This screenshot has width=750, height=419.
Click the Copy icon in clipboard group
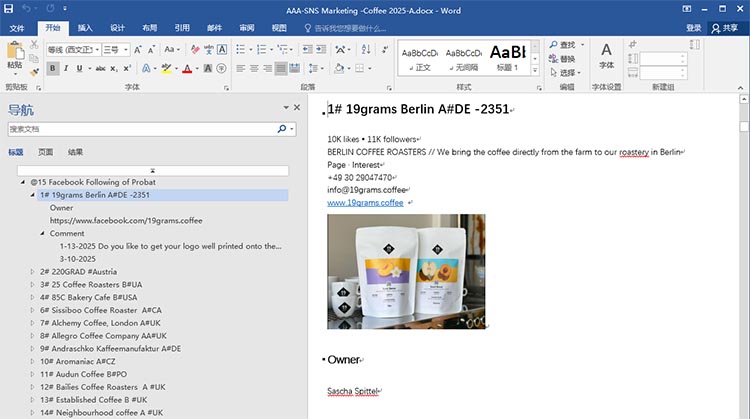click(34, 58)
